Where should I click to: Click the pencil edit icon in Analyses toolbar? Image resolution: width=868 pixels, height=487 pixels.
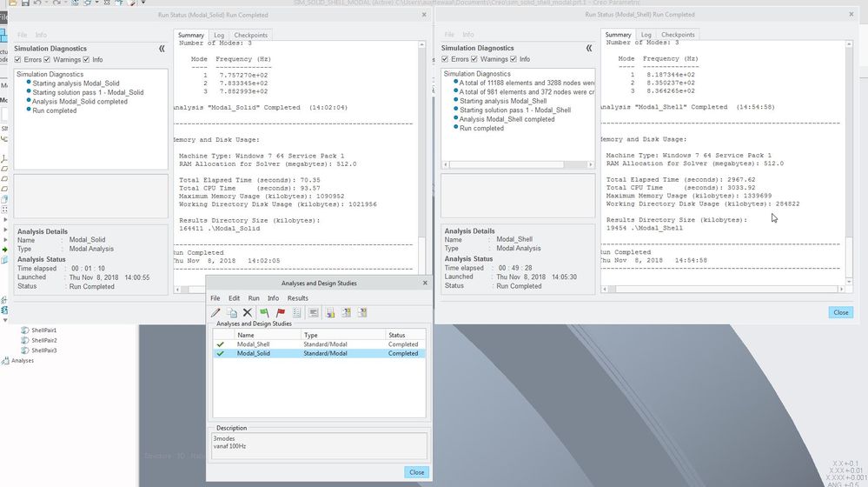pos(215,313)
